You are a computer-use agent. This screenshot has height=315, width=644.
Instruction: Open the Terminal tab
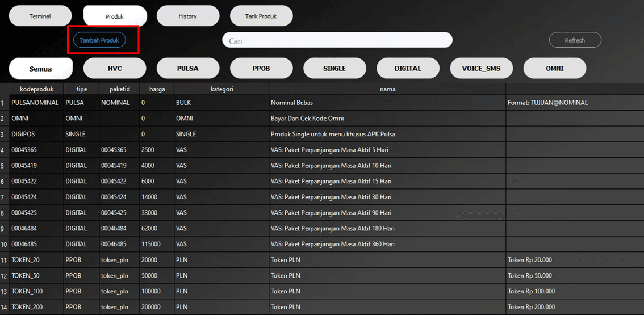[x=40, y=16]
